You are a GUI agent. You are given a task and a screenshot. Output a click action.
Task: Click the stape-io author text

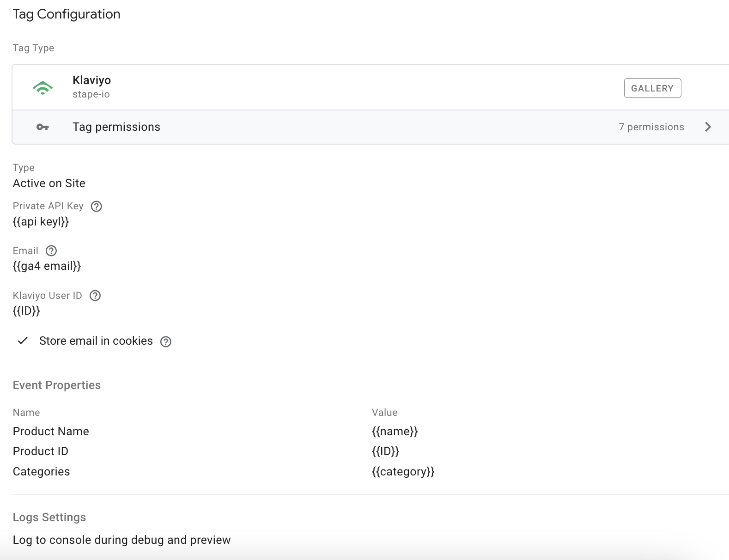point(91,94)
